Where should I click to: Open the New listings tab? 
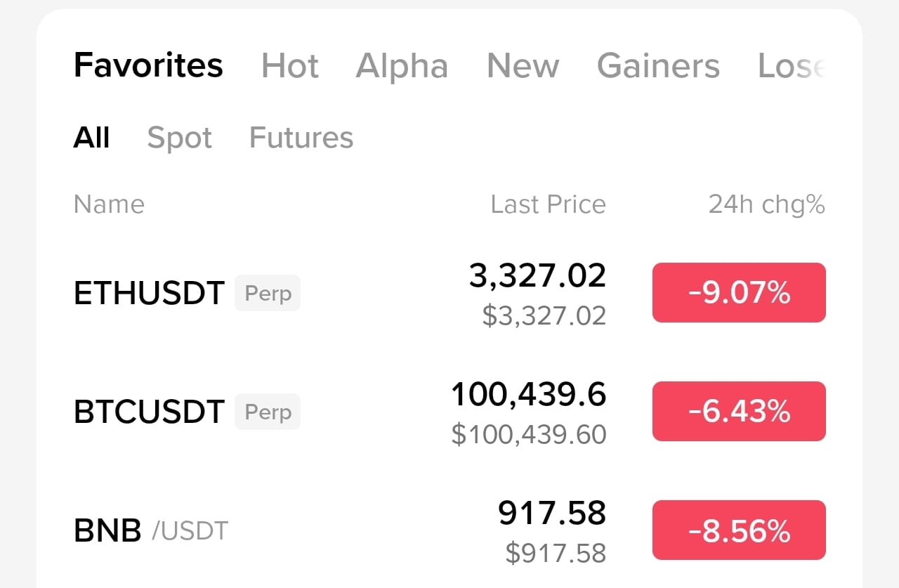pyautogui.click(x=523, y=66)
